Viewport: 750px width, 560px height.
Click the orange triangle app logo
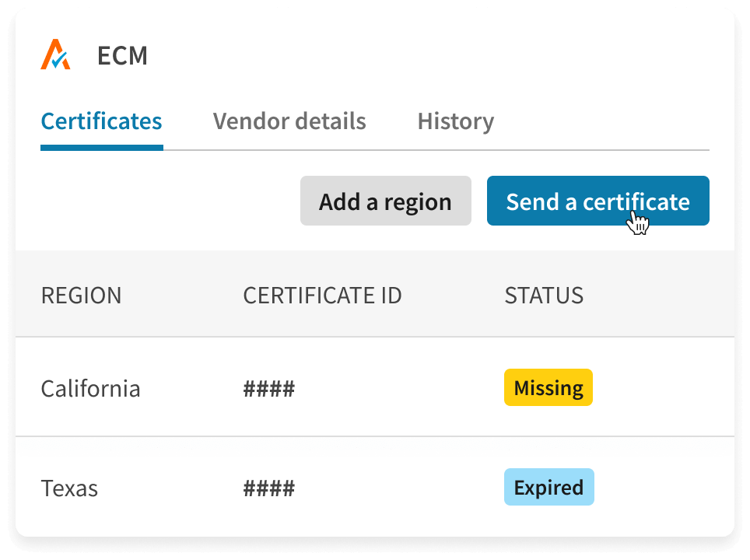[56, 54]
